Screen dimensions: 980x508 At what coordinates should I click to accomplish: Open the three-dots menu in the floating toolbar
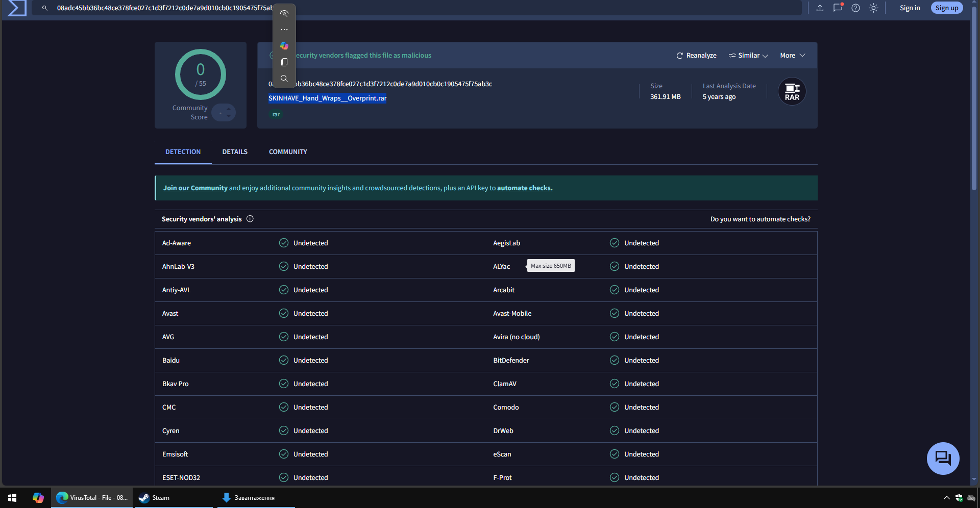tap(284, 30)
